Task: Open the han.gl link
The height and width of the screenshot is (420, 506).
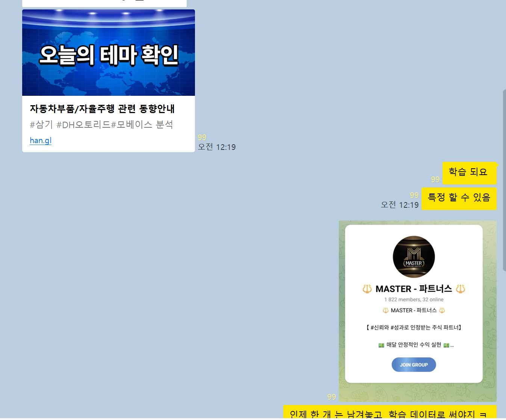Action: coord(41,141)
